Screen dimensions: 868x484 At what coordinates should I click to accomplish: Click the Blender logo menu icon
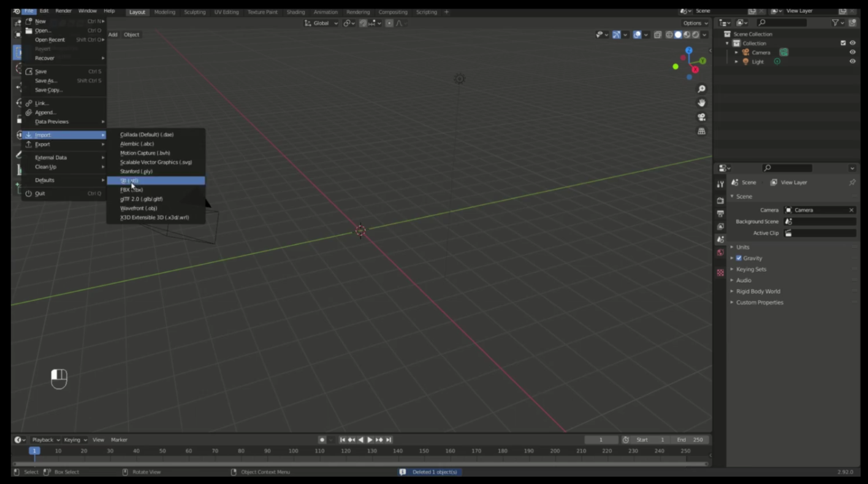[x=17, y=11]
